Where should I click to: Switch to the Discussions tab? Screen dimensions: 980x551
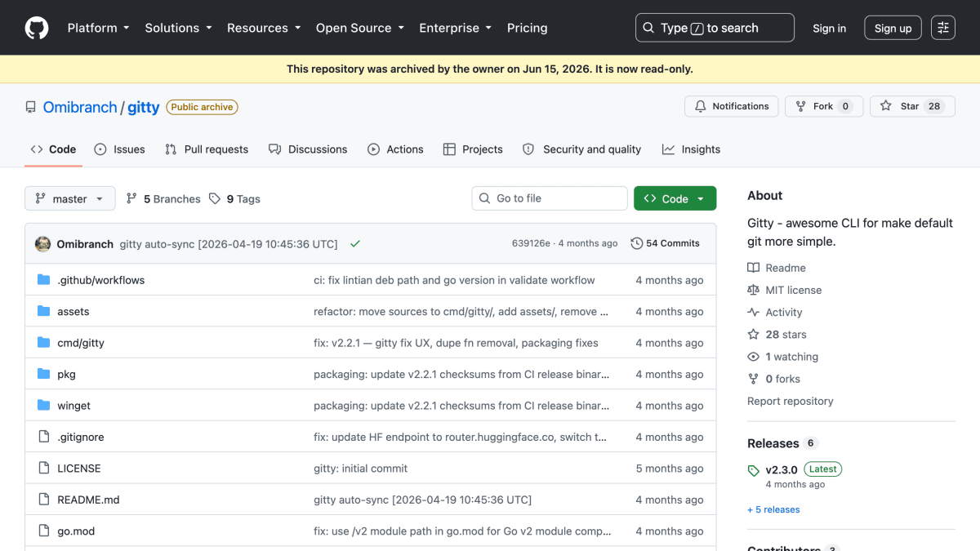point(308,149)
